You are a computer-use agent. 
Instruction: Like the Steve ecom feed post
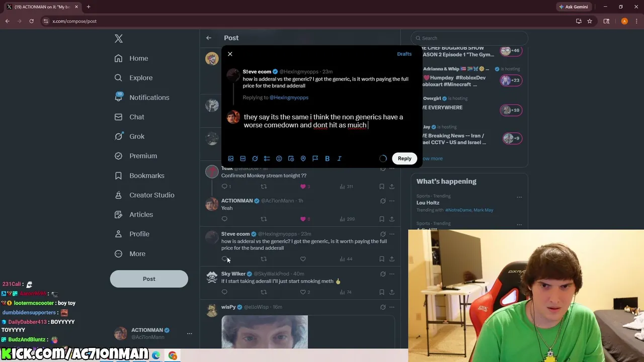(x=303, y=259)
